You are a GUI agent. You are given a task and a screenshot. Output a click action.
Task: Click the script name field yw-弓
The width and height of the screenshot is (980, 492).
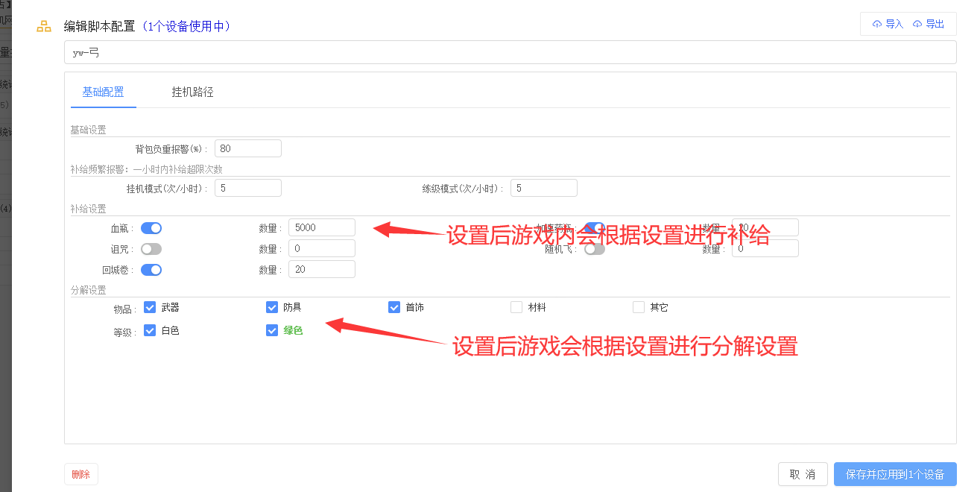(x=510, y=52)
